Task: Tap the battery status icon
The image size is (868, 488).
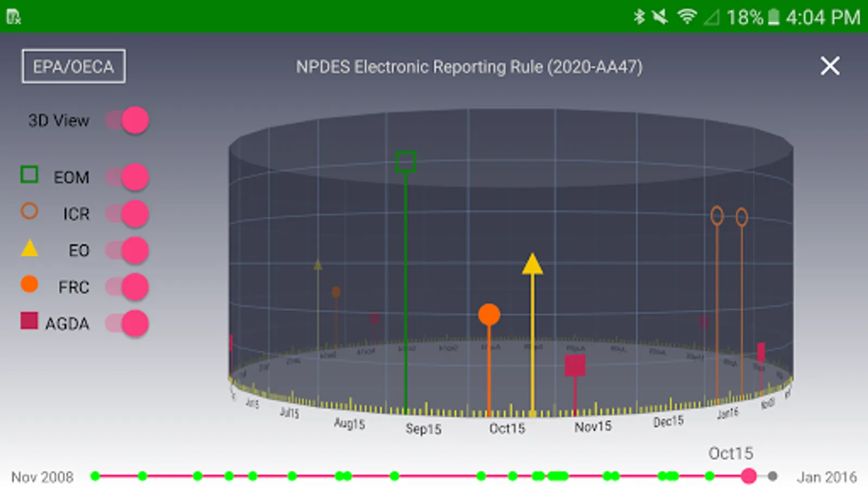Action: tap(774, 17)
